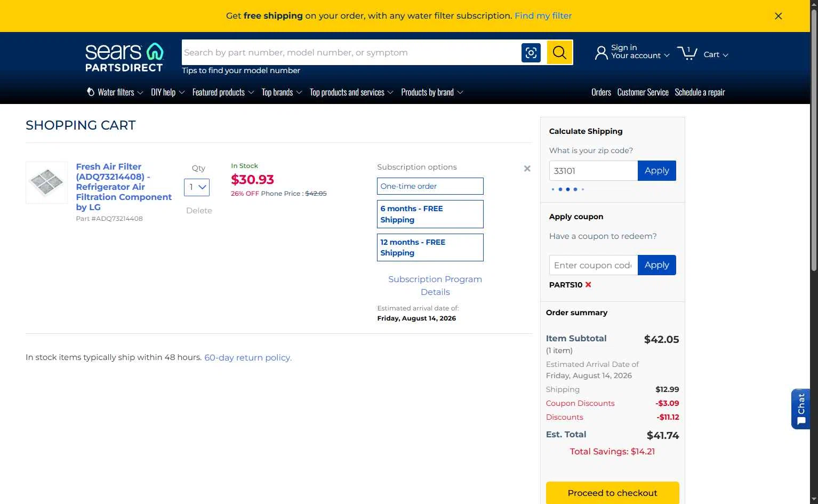Click Proceed to checkout button
818x504 pixels.
point(613,493)
